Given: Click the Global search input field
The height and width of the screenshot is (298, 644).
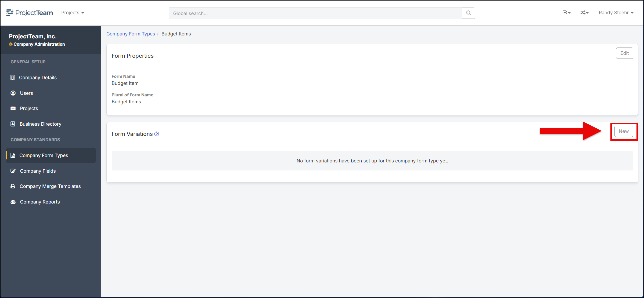Looking at the screenshot, I should pos(315,13).
